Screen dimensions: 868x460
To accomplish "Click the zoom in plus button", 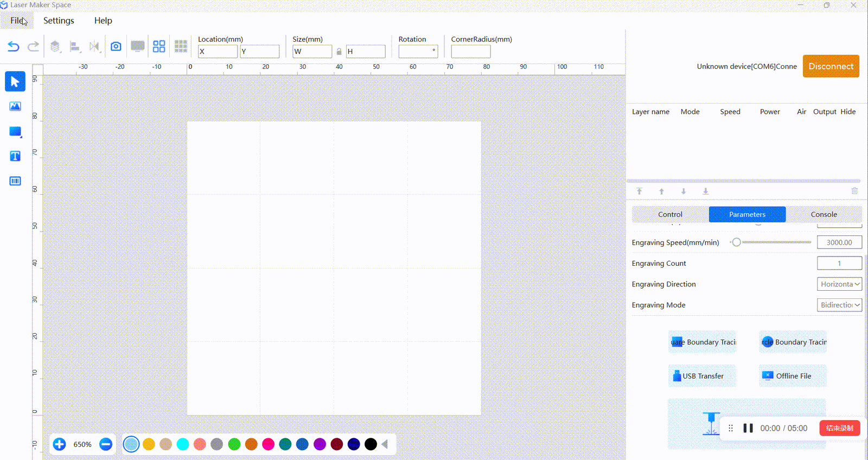I will [60, 444].
